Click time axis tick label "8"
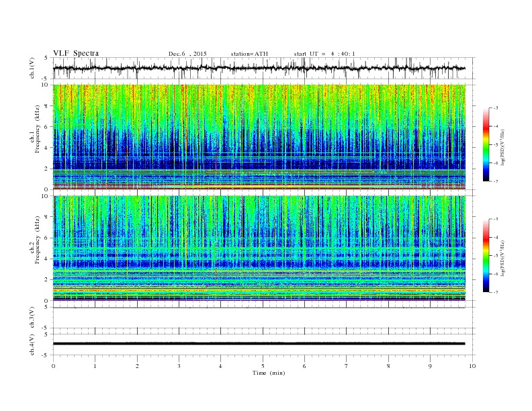This screenshot has height=411, width=532. (388, 366)
